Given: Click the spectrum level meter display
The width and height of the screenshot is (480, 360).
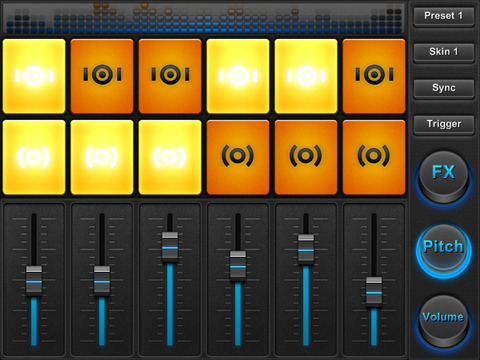Looking at the screenshot, I should click(x=204, y=18).
